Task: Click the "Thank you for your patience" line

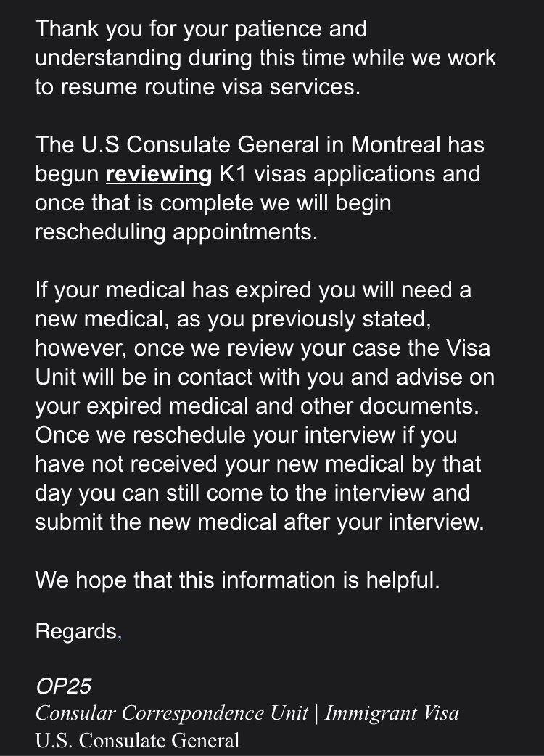Action: (x=201, y=30)
